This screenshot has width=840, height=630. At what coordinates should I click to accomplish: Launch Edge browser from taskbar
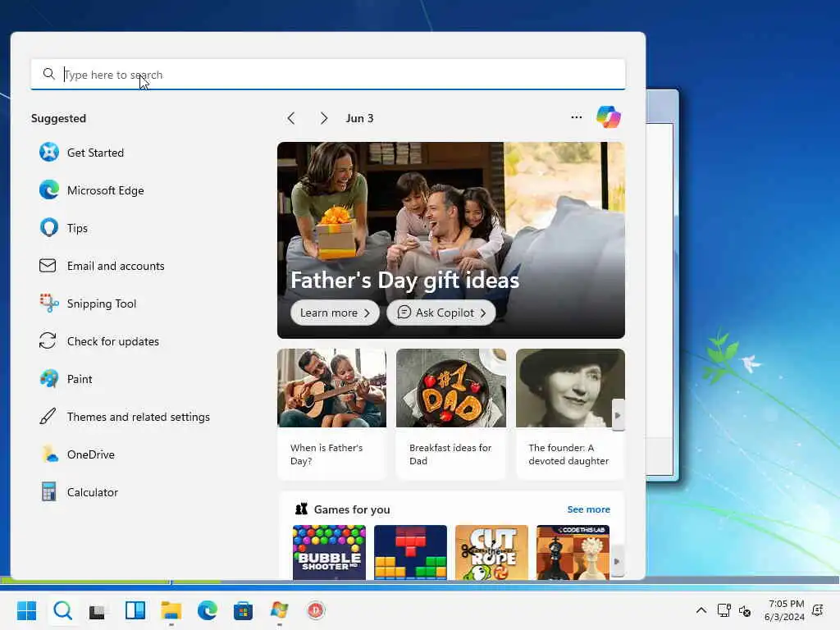[208, 610]
